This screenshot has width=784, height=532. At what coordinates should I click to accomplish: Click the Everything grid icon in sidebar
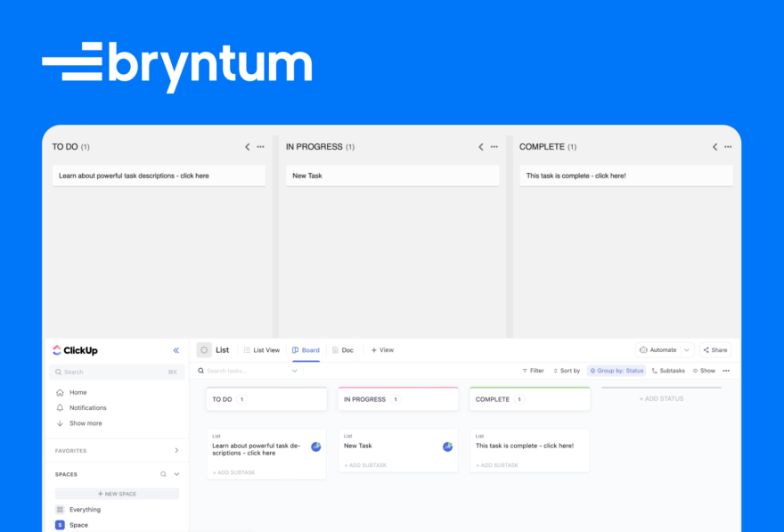pyautogui.click(x=60, y=509)
